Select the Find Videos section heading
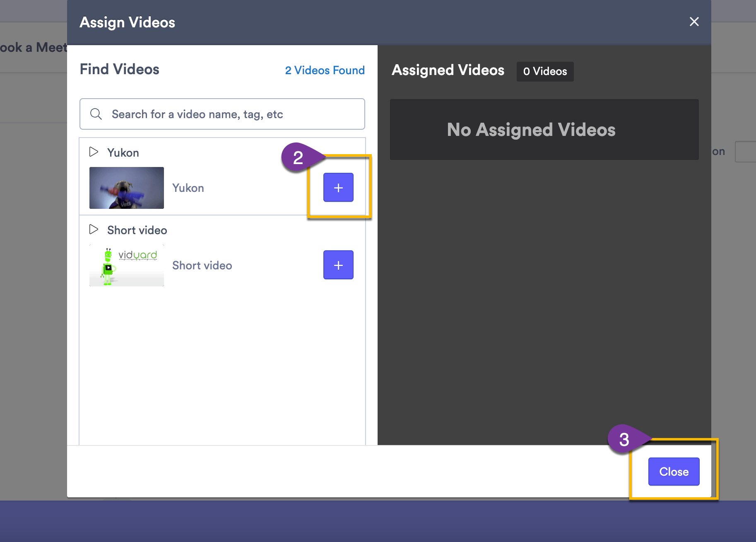Image resolution: width=756 pixels, height=542 pixels. [119, 69]
